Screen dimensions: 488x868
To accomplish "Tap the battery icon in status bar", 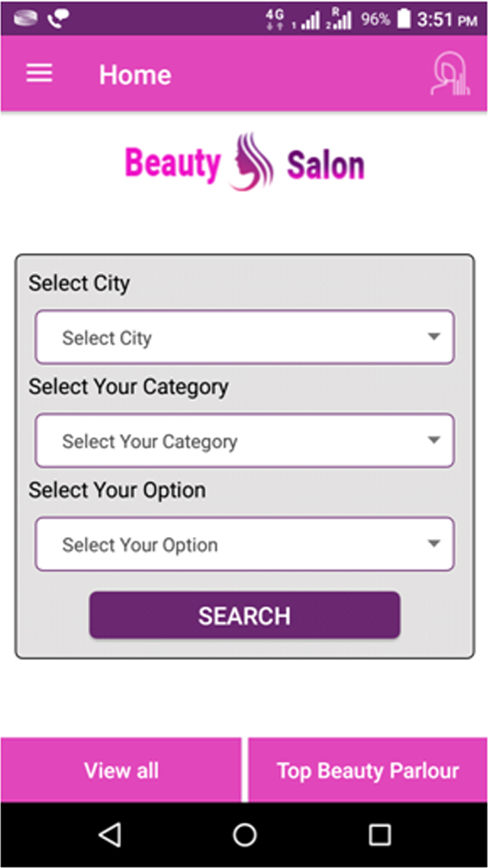I will click(x=404, y=19).
